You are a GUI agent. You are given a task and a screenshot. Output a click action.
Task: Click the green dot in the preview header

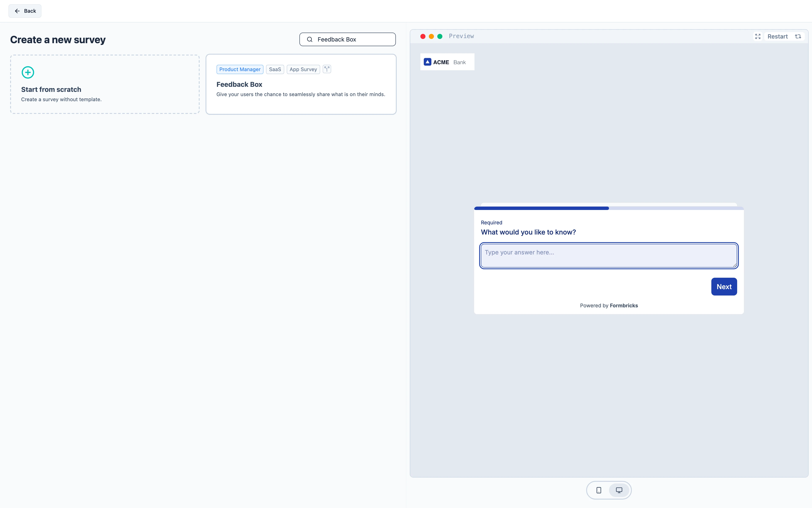pos(440,36)
